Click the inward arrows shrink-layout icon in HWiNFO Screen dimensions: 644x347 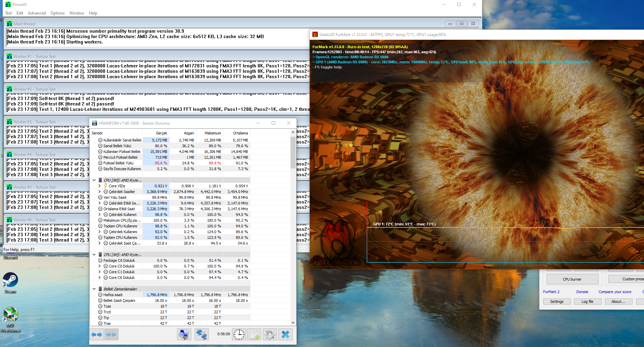(111, 335)
